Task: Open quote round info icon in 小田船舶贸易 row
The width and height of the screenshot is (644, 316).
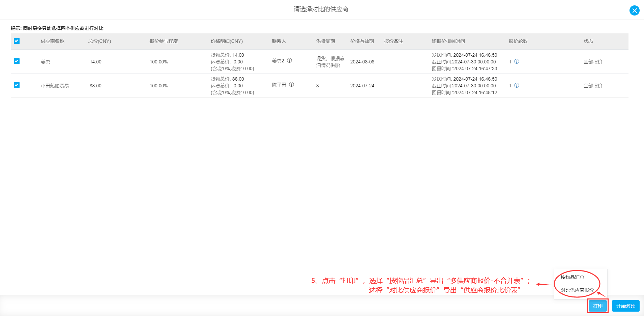Action: pyautogui.click(x=517, y=85)
